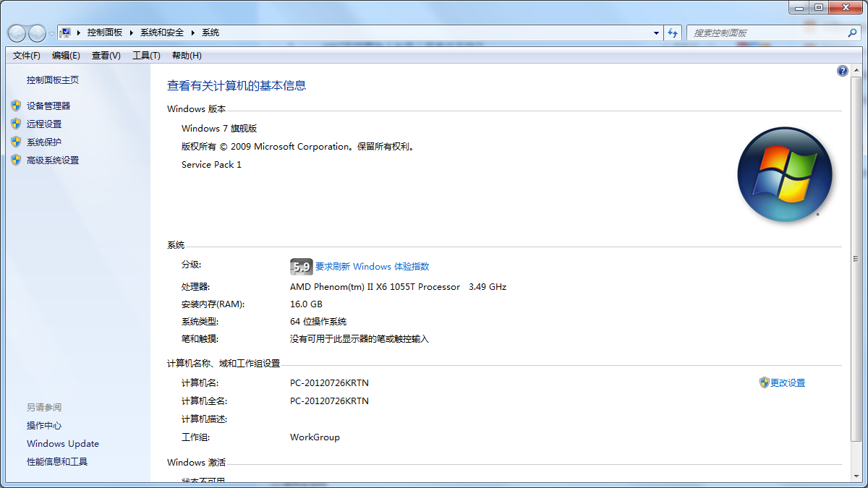Select 系统和安全 breadcrumb in address bar
This screenshot has width=868, height=488.
click(162, 33)
